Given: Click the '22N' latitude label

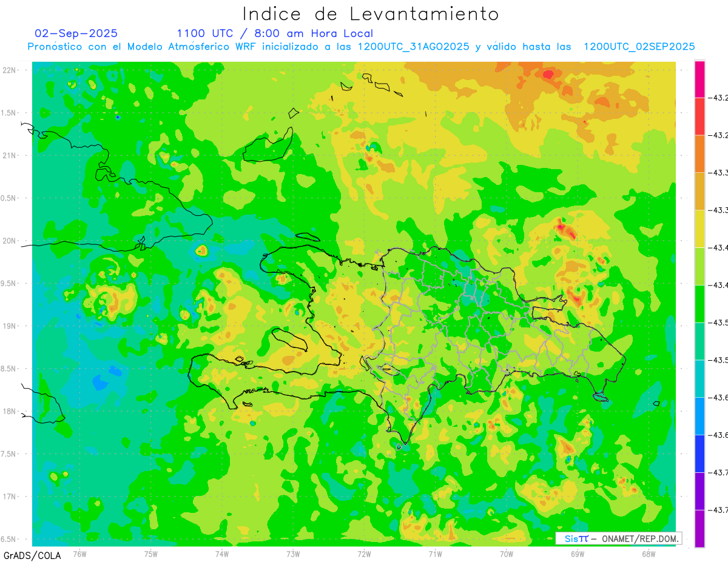Looking at the screenshot, I should (9, 70).
